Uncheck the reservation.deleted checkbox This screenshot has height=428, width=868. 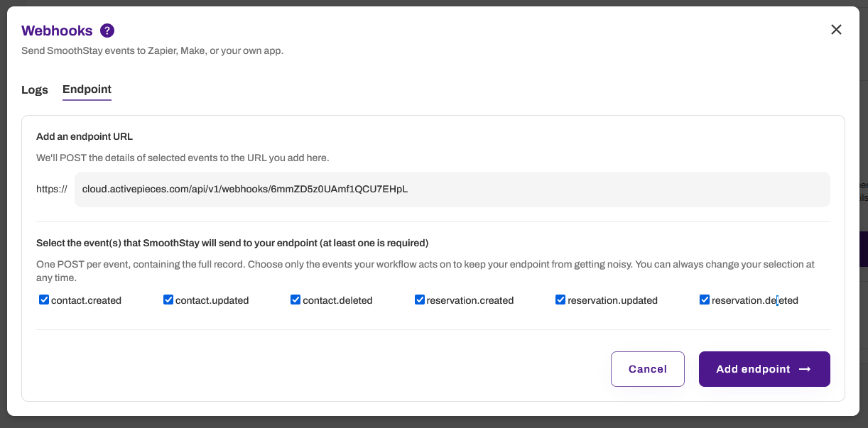point(705,300)
